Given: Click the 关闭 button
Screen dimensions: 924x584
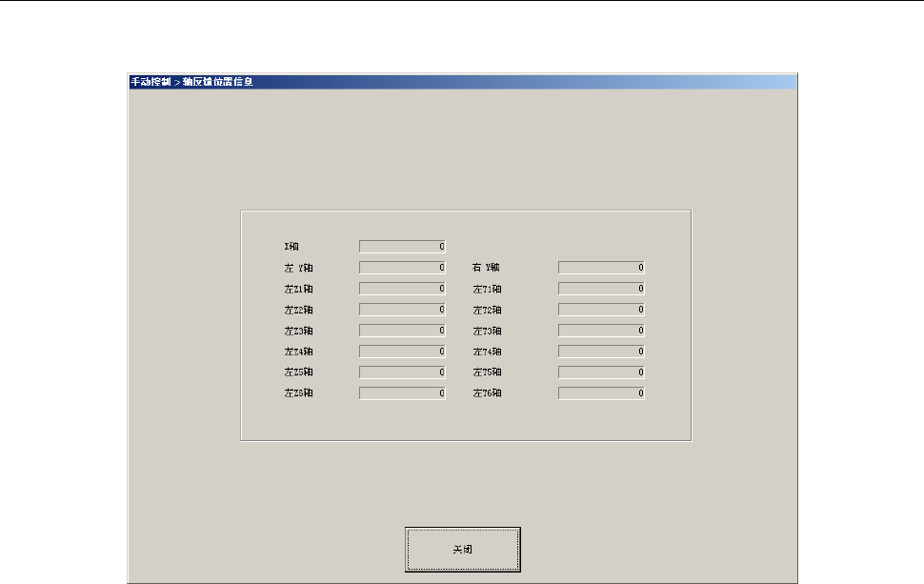Looking at the screenshot, I should (463, 550).
